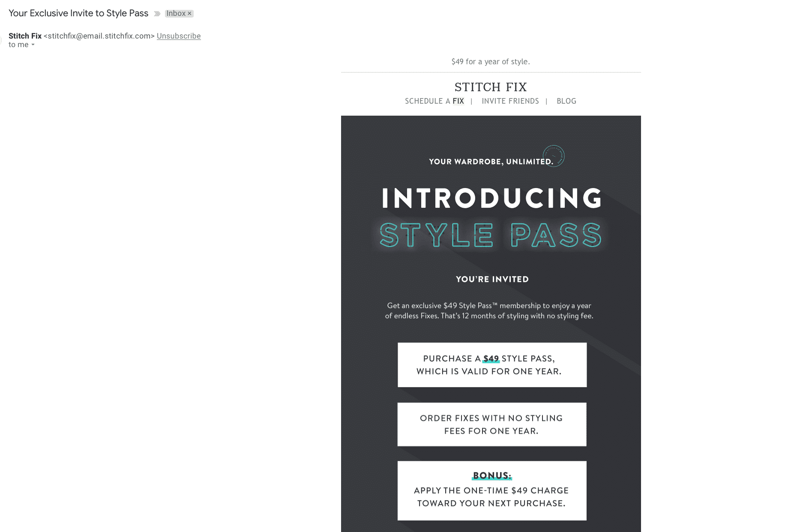The image size is (803, 532).
Task: Click the YOU'RE INVITED heading
Action: click(x=492, y=279)
